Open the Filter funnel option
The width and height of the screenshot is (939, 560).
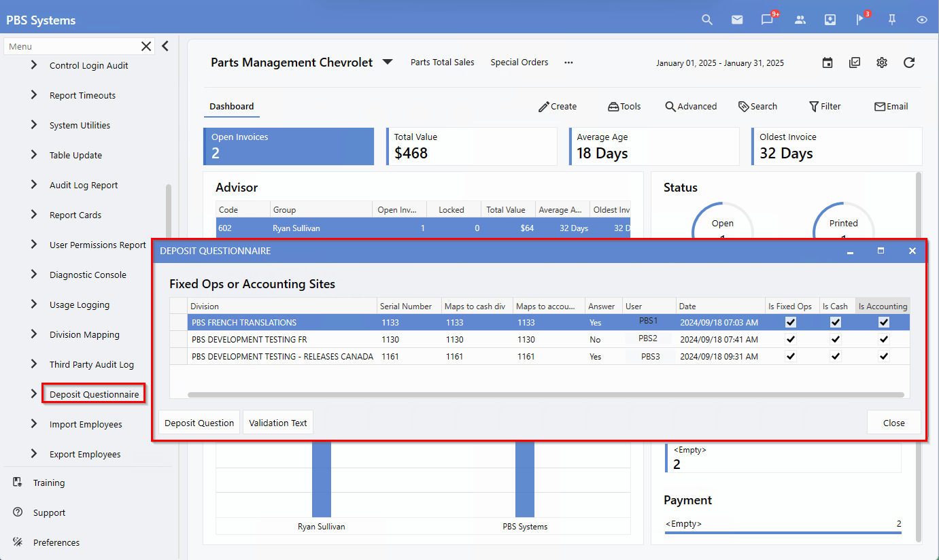[825, 106]
